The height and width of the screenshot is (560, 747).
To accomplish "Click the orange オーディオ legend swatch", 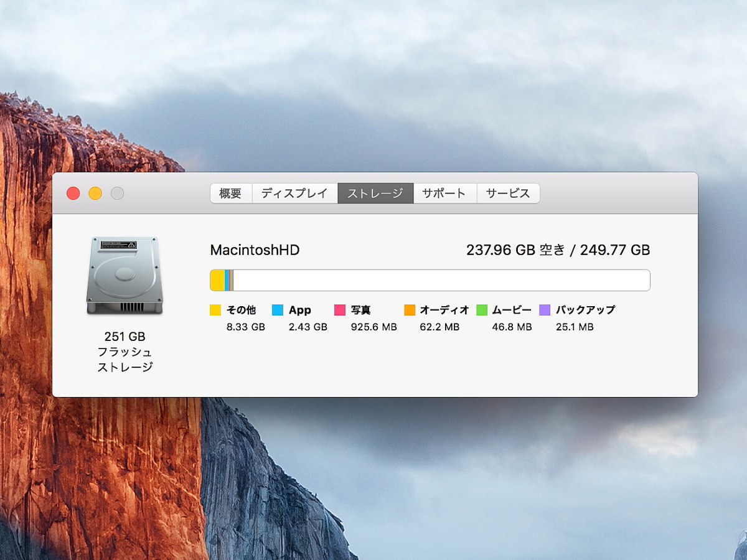I will [x=410, y=310].
